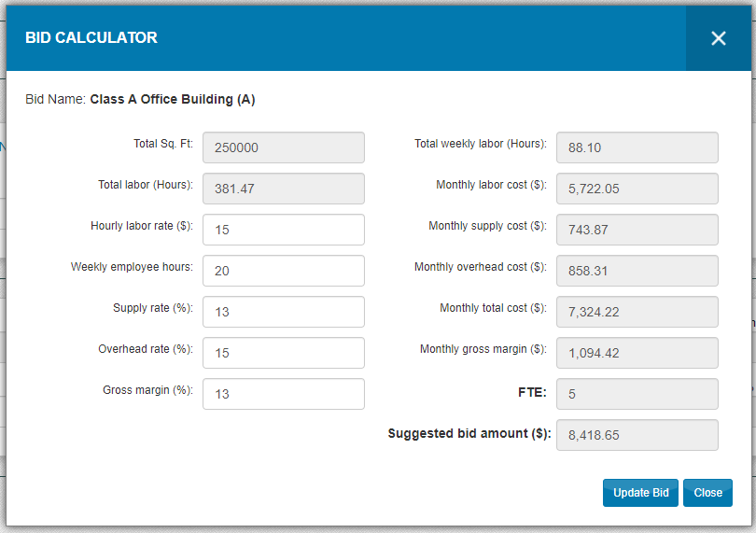Click the Monthly supply cost field

coord(637,230)
